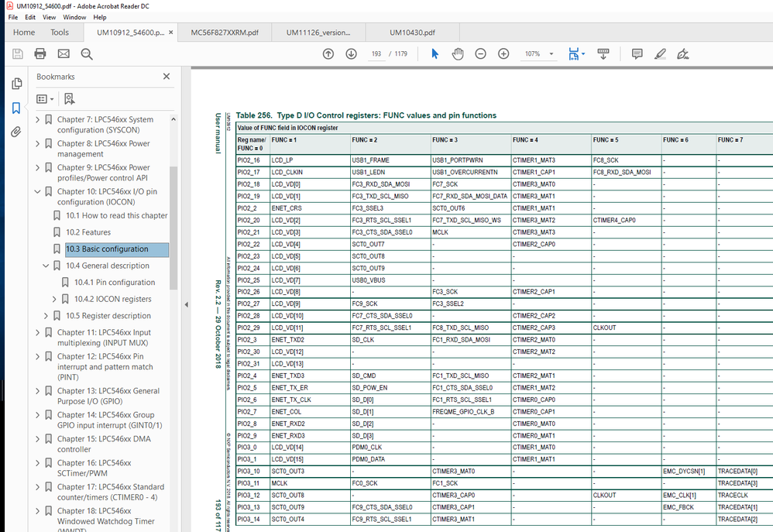The image size is (773, 532).
Task: Open the Find text magnifier icon
Action: click(87, 53)
